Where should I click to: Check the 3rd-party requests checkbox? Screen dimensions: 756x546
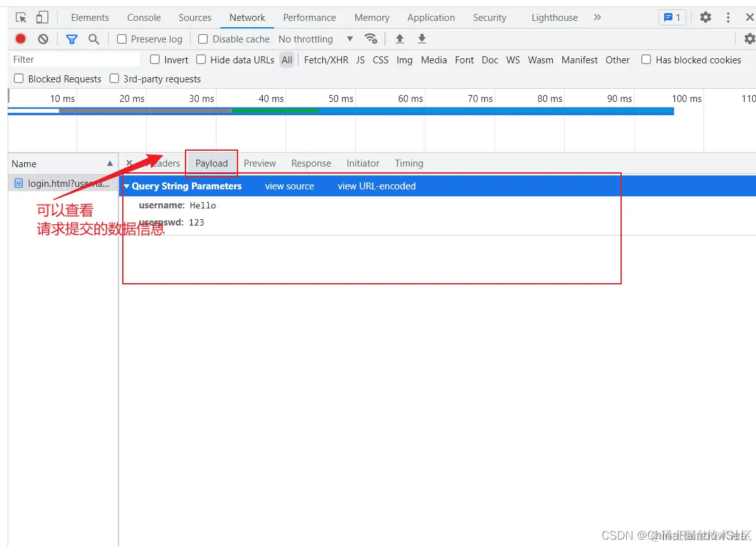(x=114, y=78)
